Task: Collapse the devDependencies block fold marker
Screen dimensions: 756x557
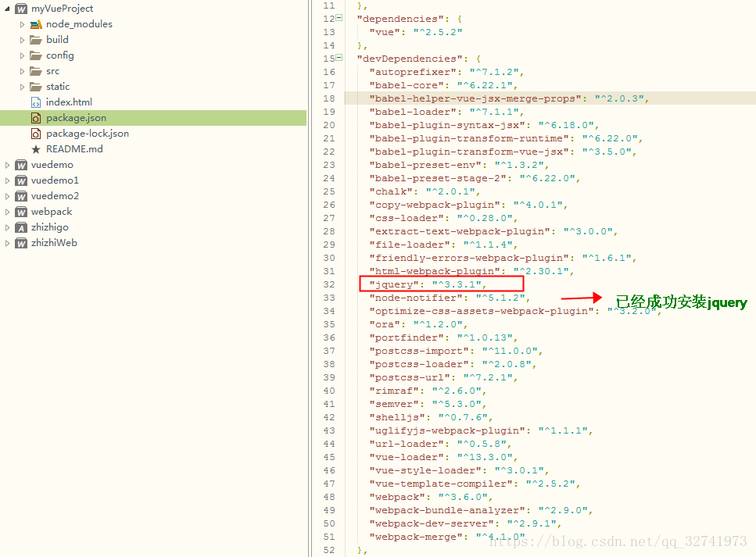Action: [339, 58]
